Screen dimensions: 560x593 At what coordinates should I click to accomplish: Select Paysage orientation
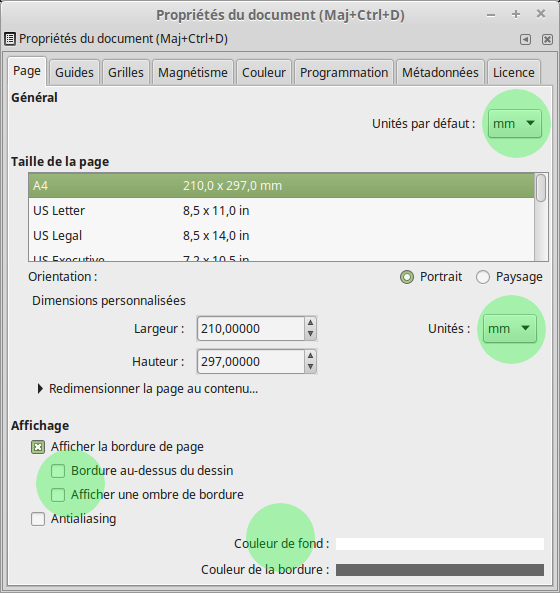483,277
